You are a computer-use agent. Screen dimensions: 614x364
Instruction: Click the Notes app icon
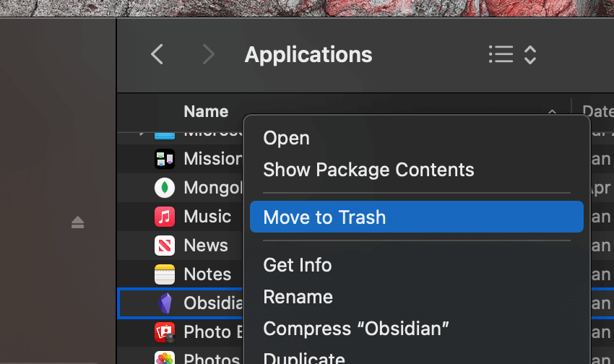click(165, 274)
